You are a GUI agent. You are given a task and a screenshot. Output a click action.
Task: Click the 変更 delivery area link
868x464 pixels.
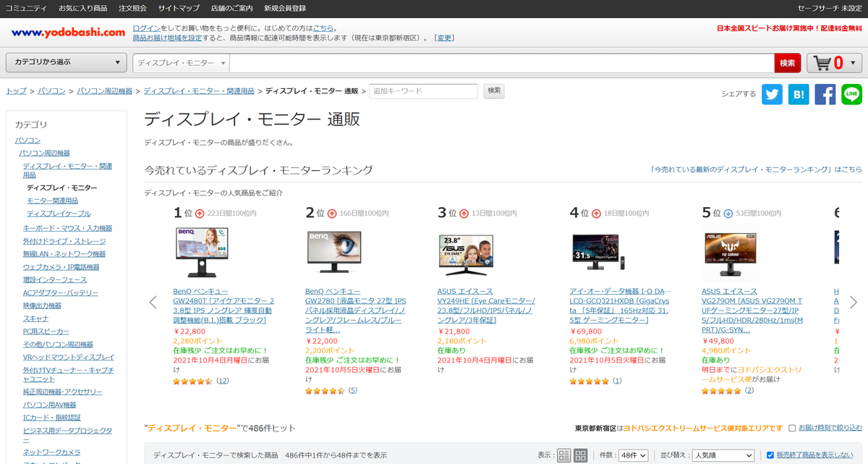pos(445,38)
